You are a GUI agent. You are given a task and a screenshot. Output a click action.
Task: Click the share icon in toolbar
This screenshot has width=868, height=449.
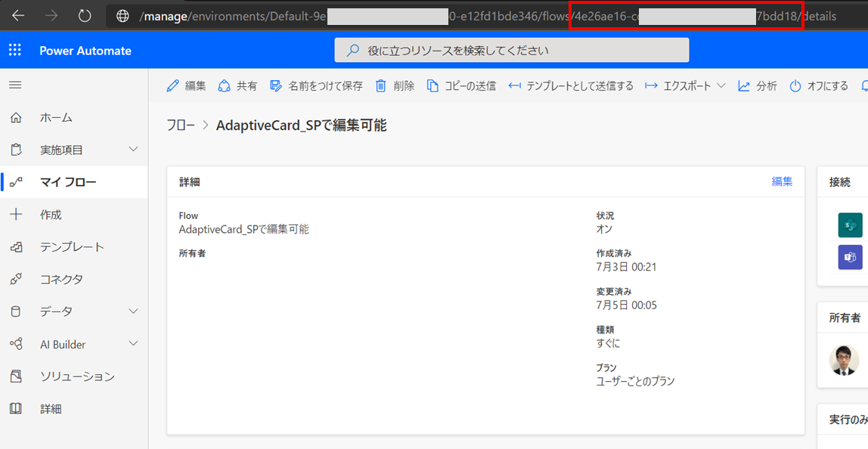225,86
